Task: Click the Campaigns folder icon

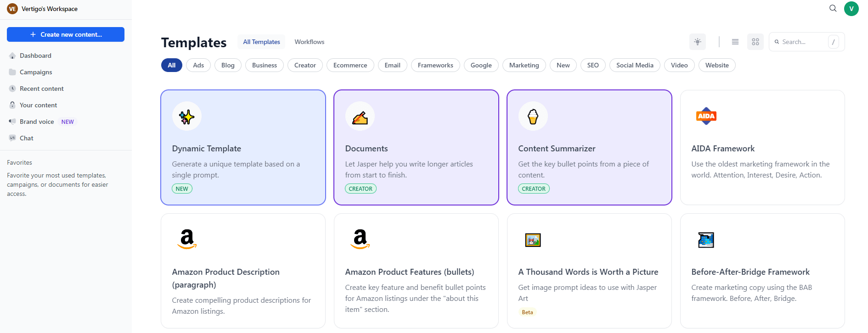Action: click(x=12, y=72)
